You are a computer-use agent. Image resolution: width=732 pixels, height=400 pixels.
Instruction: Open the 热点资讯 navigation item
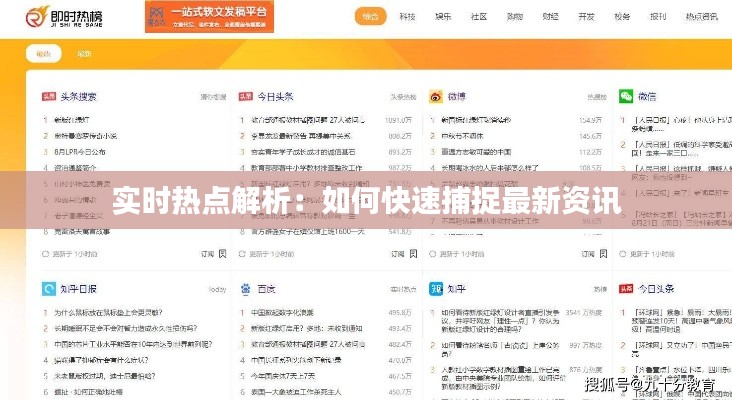701,16
